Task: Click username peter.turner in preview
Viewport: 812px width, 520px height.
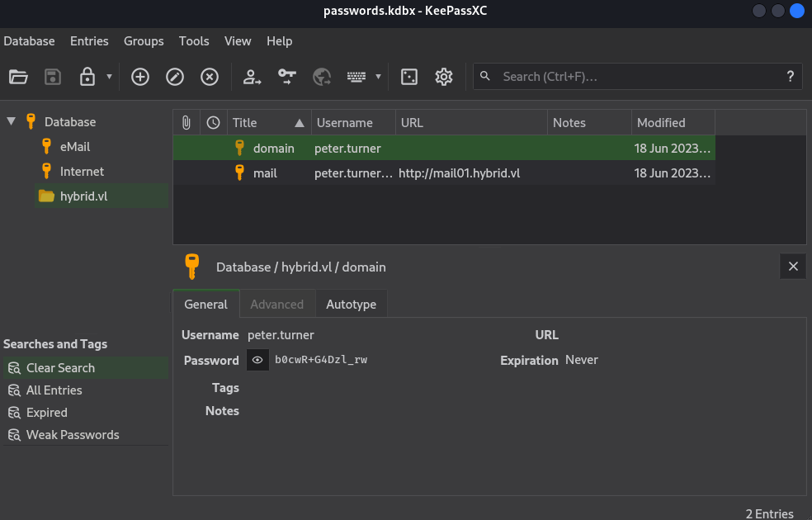Action: tap(281, 335)
